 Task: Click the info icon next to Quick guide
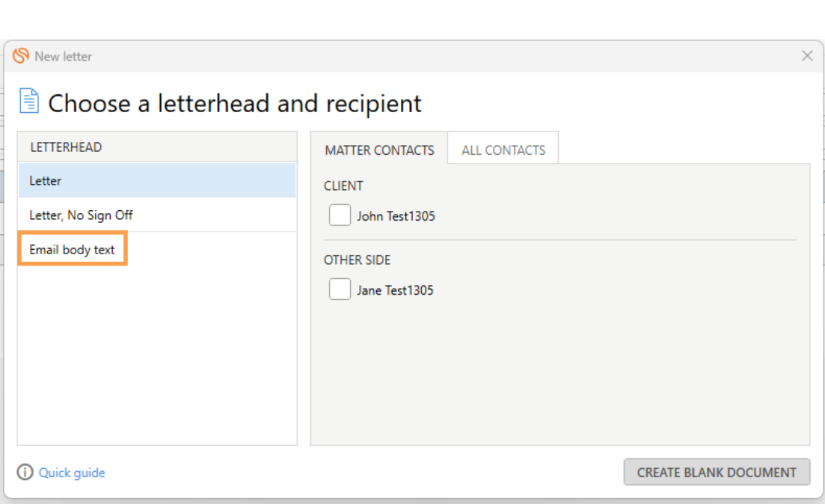[25, 472]
